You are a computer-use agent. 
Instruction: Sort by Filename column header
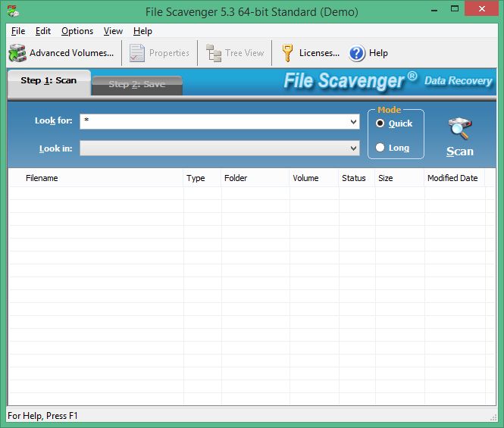pos(95,178)
